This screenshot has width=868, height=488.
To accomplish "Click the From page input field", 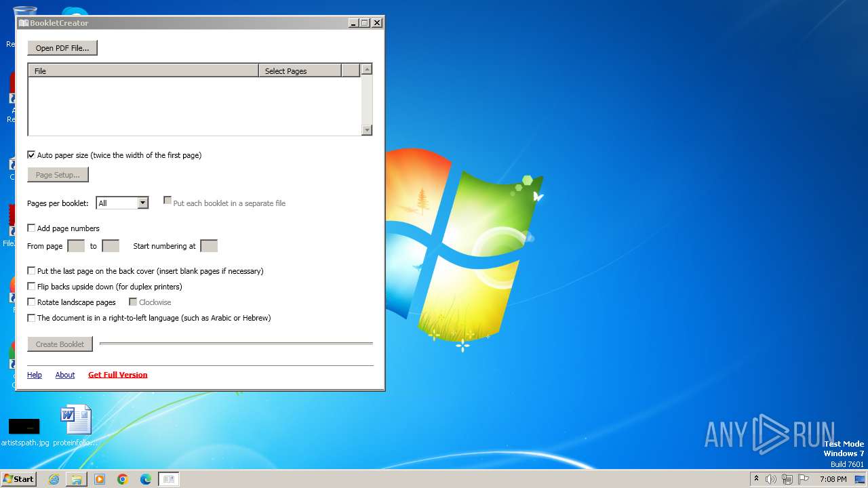I will tap(76, 246).
